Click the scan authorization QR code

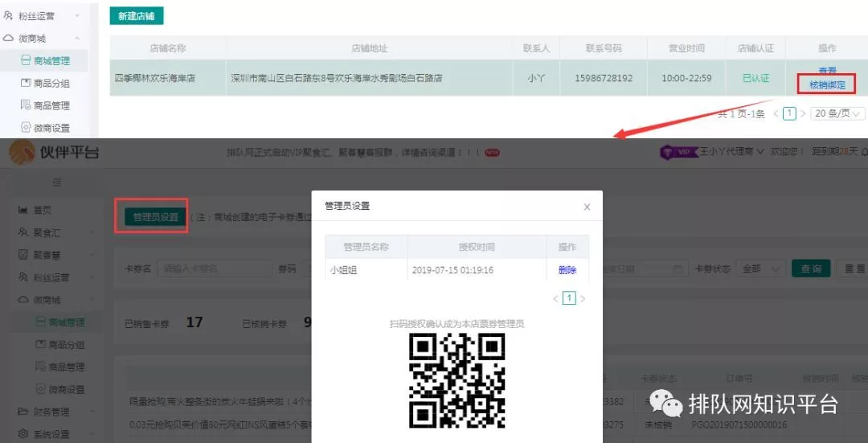(457, 380)
